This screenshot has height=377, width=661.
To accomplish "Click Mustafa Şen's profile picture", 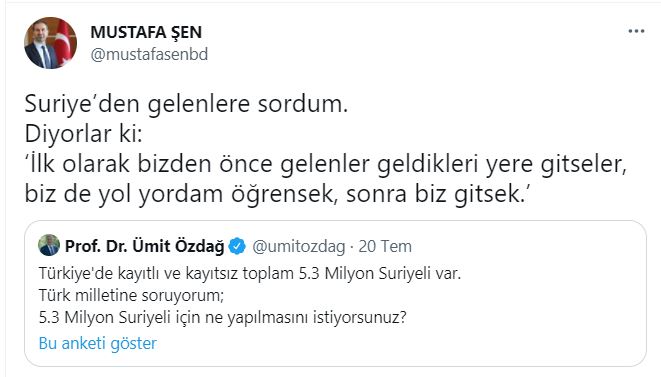I will 51,43.
